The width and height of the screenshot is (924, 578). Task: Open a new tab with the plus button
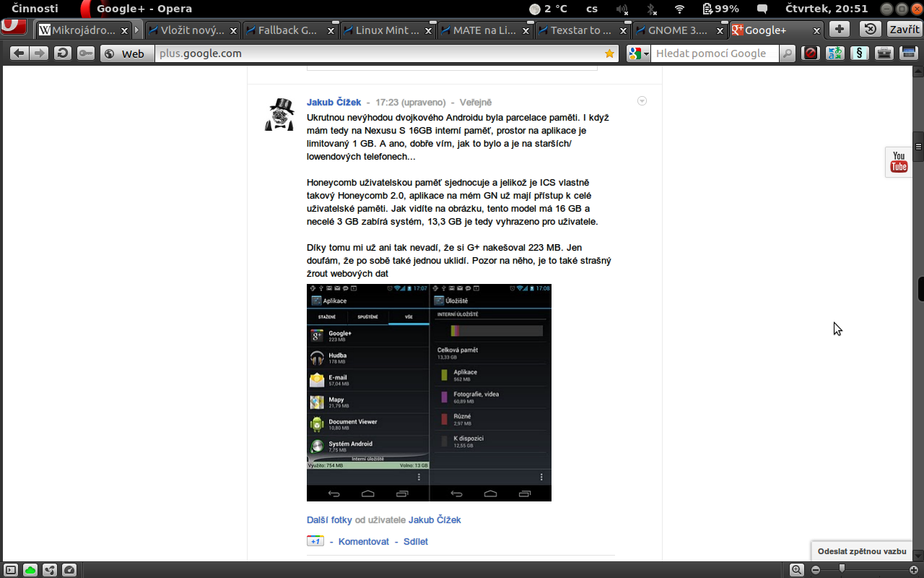point(840,29)
